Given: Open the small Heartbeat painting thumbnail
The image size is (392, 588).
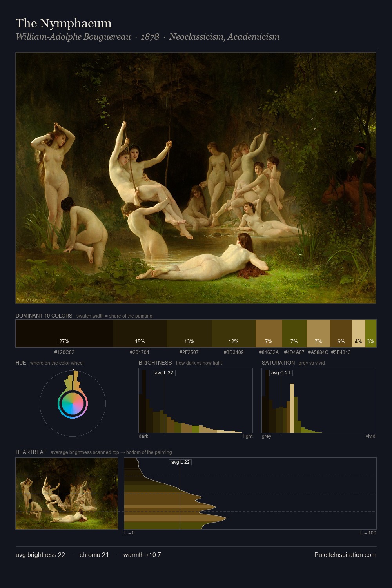Looking at the screenshot, I should pyautogui.click(x=67, y=494).
